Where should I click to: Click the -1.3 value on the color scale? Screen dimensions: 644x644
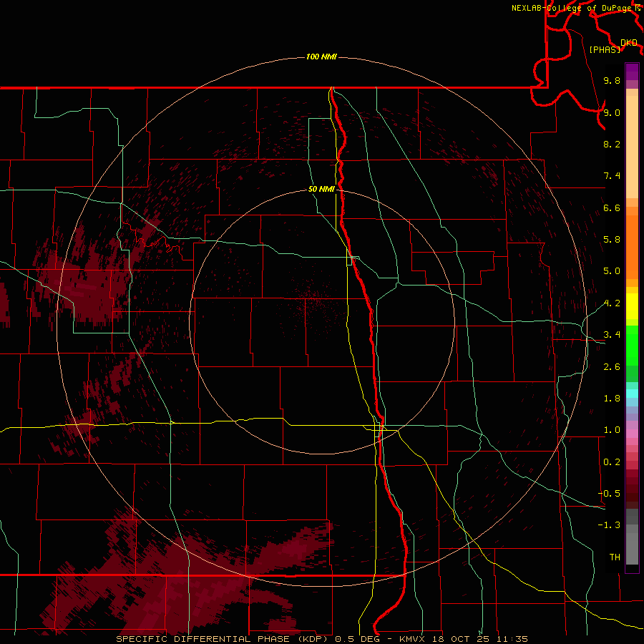click(x=609, y=525)
